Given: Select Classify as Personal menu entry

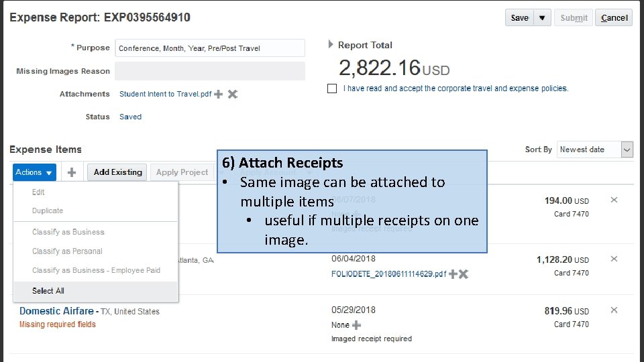Looking at the screenshot, I should [67, 251].
